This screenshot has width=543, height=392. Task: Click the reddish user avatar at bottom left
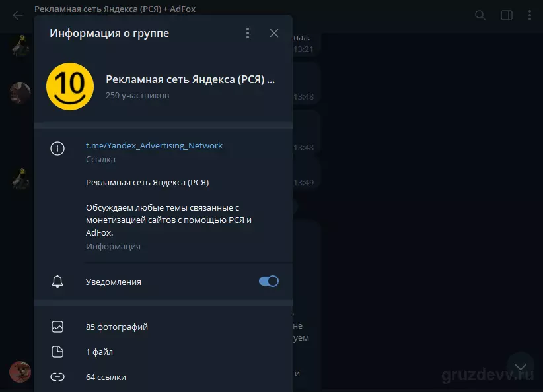20,372
